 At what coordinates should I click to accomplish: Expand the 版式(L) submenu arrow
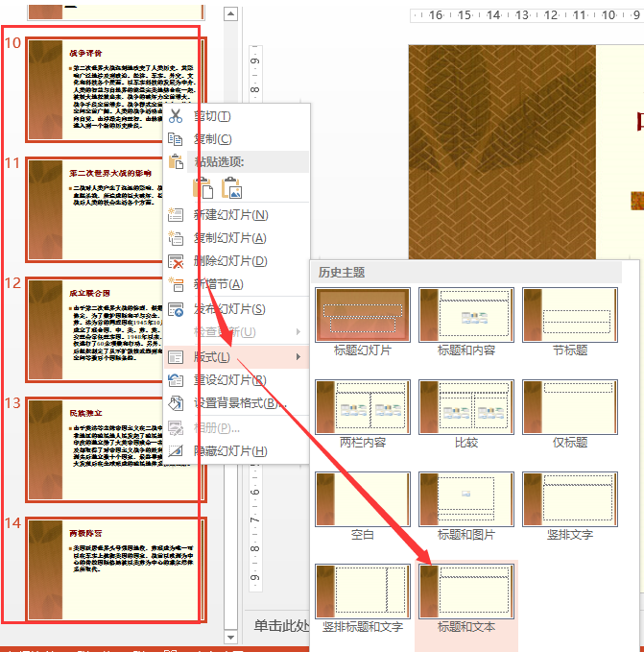[x=298, y=357]
